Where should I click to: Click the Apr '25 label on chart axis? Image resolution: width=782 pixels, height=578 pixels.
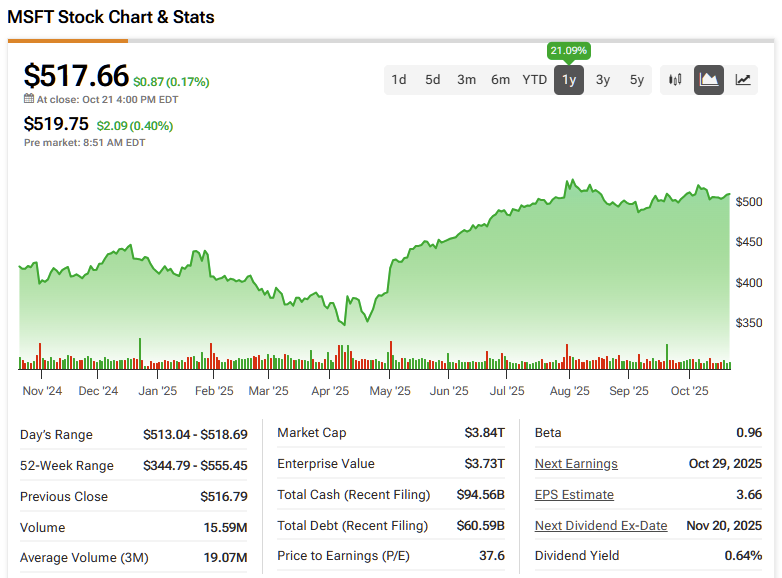click(329, 391)
